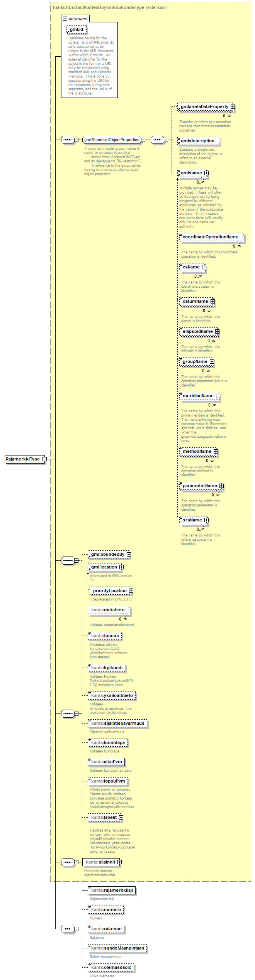Expand meridianName element

point(218,396)
